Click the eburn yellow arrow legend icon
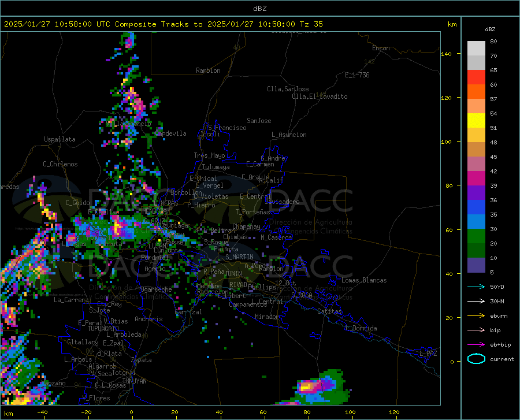 [476, 315]
